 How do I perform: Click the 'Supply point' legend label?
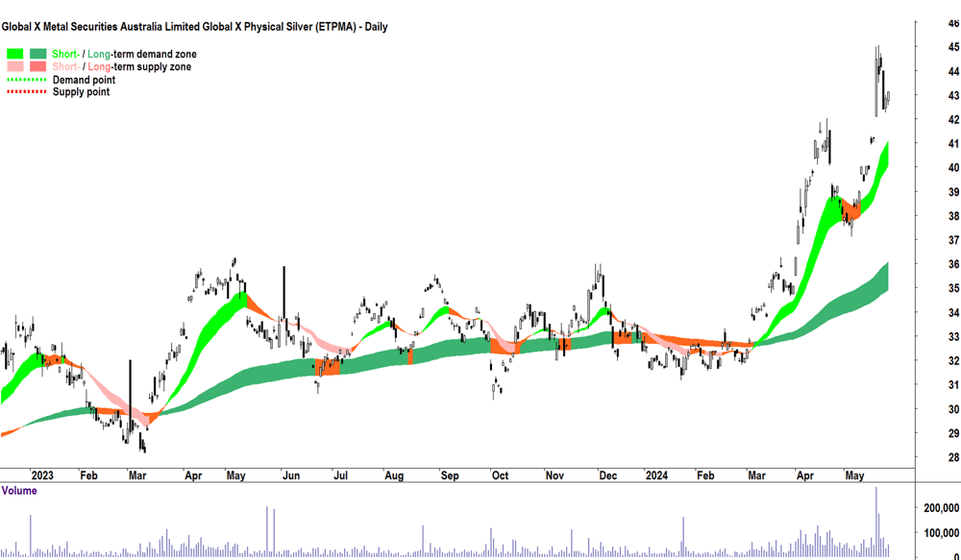[x=81, y=92]
